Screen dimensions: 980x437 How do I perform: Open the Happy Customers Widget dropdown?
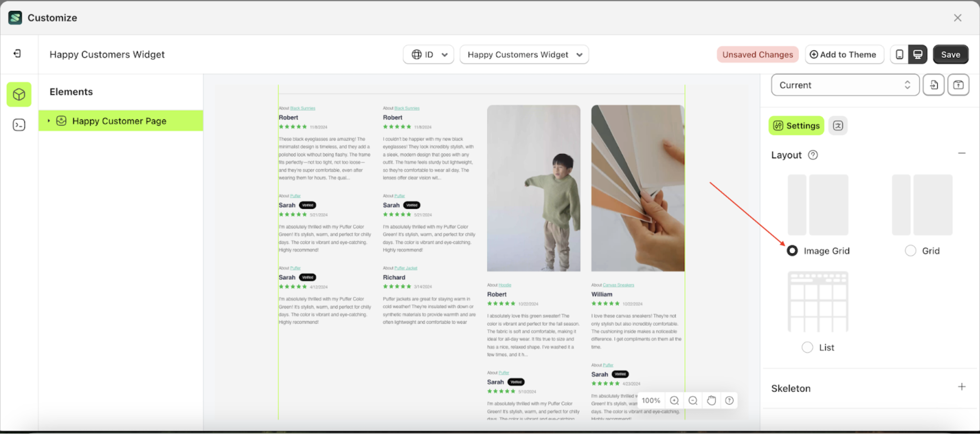[524, 54]
